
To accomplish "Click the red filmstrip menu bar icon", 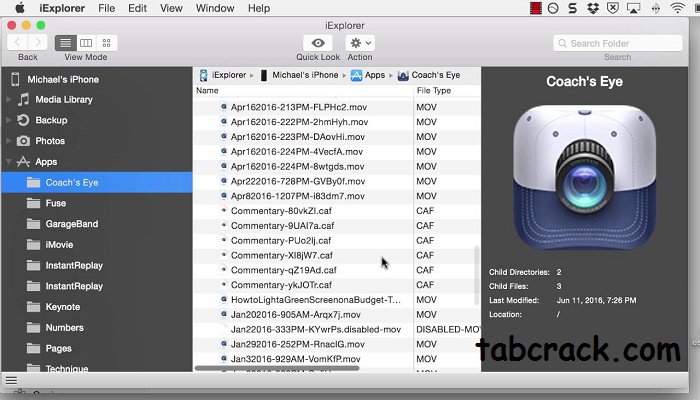I will (535, 8).
